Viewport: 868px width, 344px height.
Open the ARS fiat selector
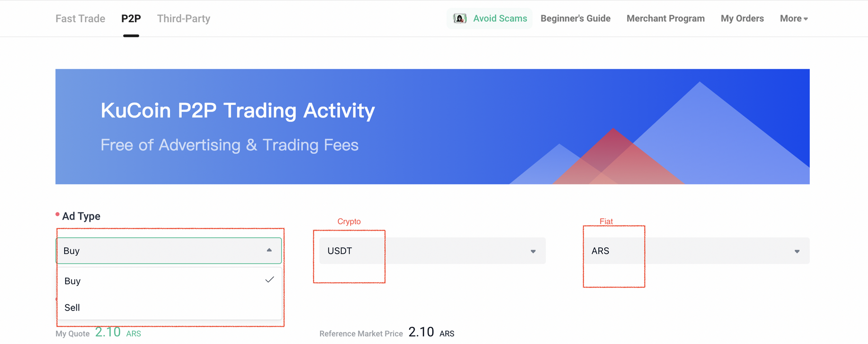696,251
